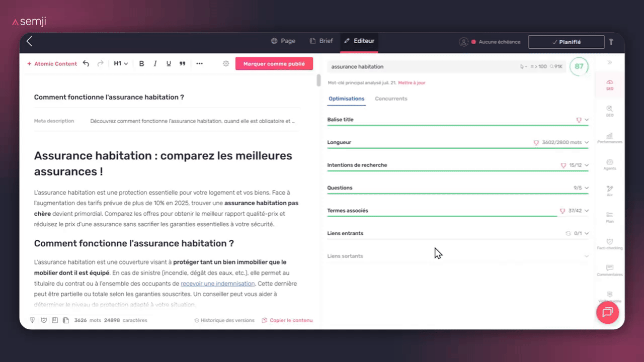Toggle bold formatting
Screen dimensions: 644x362
pyautogui.click(x=141, y=64)
